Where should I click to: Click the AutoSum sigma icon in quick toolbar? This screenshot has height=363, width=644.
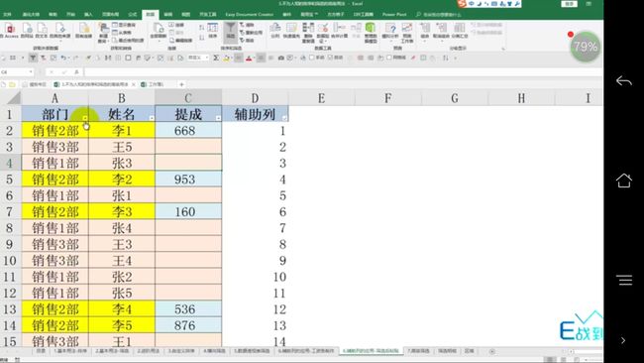pyautogui.click(x=216, y=58)
